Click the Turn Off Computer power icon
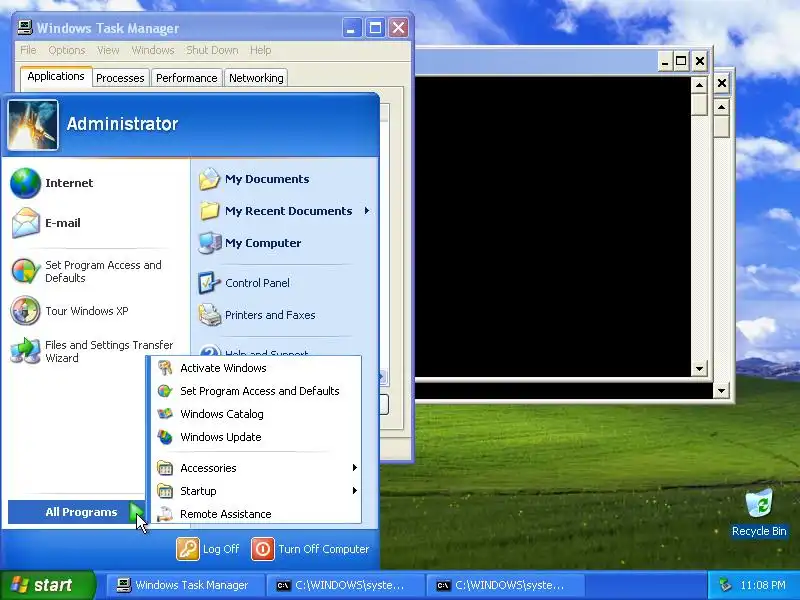 tap(263, 549)
